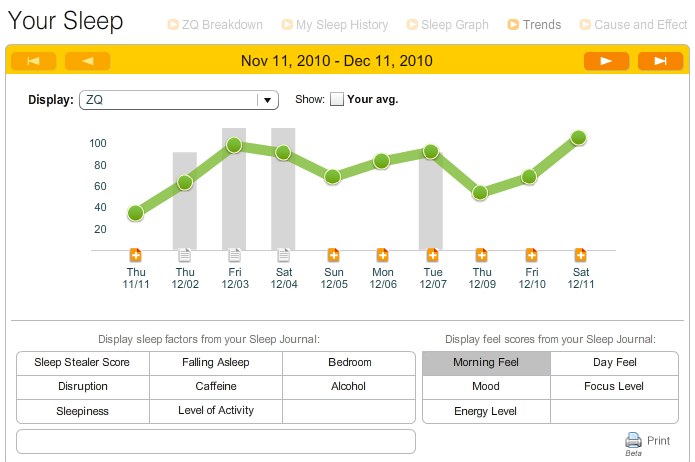Add journal entry for Thu 11/11
This screenshot has height=462, width=695.
click(136, 255)
